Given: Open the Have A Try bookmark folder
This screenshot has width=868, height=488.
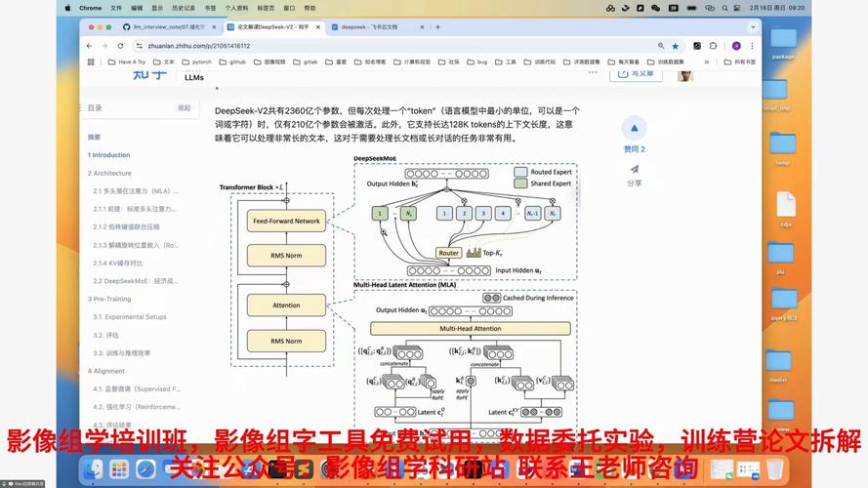Looking at the screenshot, I should [127, 61].
